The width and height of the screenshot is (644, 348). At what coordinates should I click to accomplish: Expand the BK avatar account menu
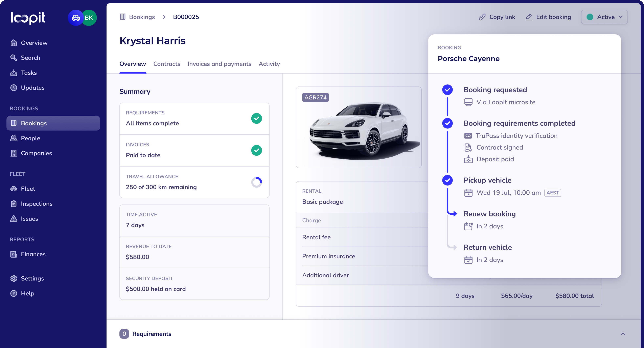pyautogui.click(x=89, y=18)
